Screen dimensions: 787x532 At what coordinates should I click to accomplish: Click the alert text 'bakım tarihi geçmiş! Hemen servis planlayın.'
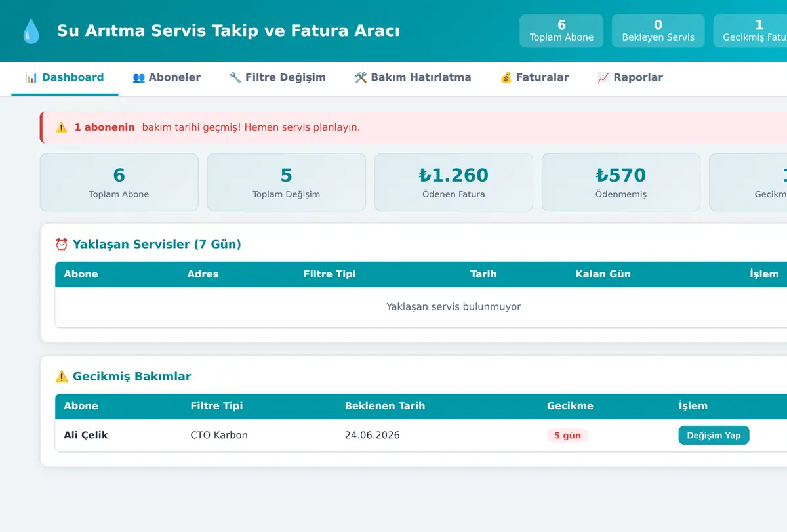(x=251, y=127)
